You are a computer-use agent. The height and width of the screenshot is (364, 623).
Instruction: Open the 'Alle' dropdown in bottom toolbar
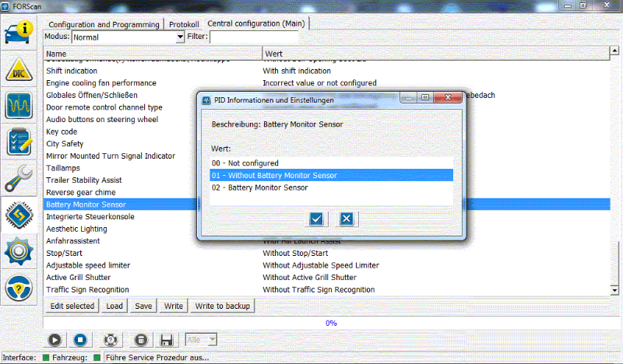[212, 340]
